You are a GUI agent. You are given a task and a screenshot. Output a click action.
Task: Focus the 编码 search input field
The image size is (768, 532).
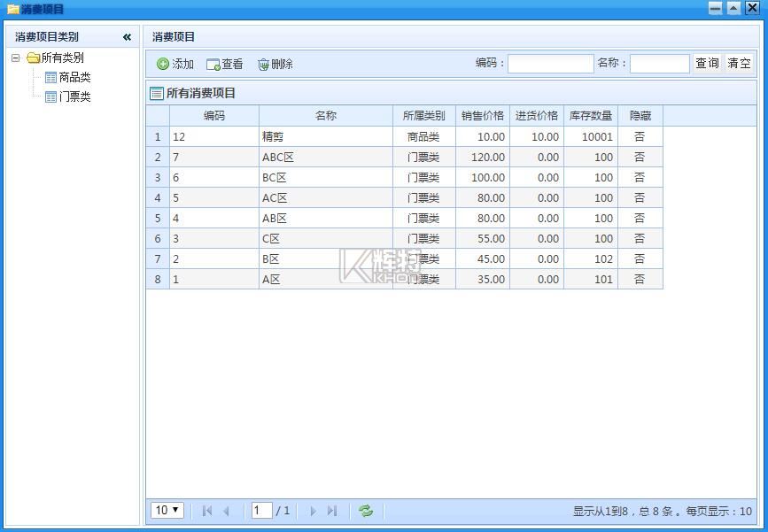point(550,64)
